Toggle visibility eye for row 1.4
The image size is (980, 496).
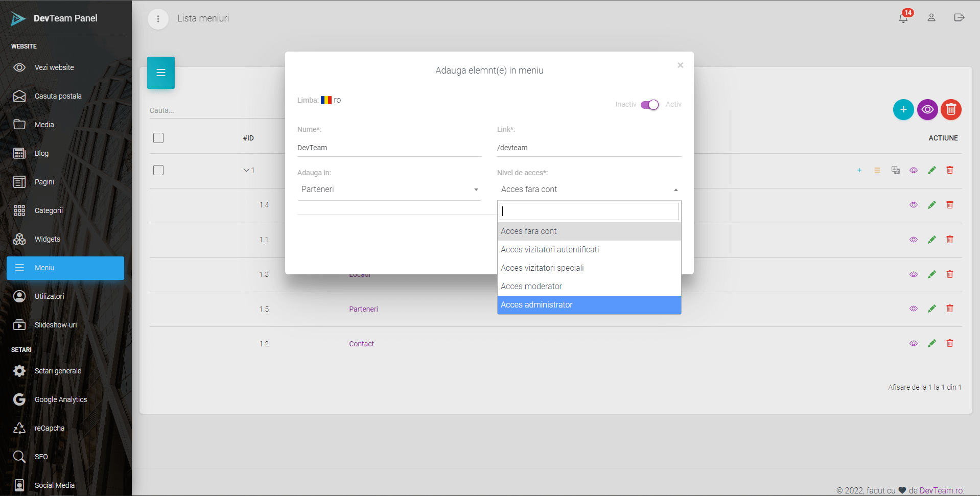pyautogui.click(x=913, y=205)
